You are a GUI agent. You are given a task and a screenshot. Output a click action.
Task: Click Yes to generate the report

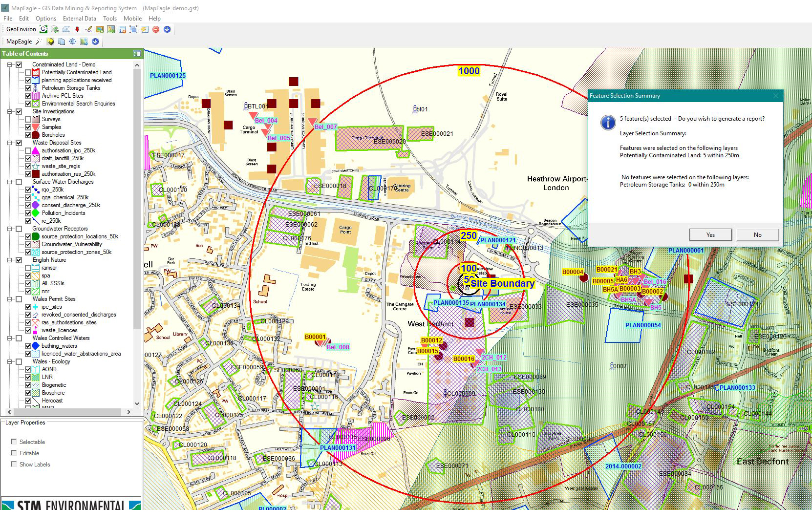tap(710, 235)
